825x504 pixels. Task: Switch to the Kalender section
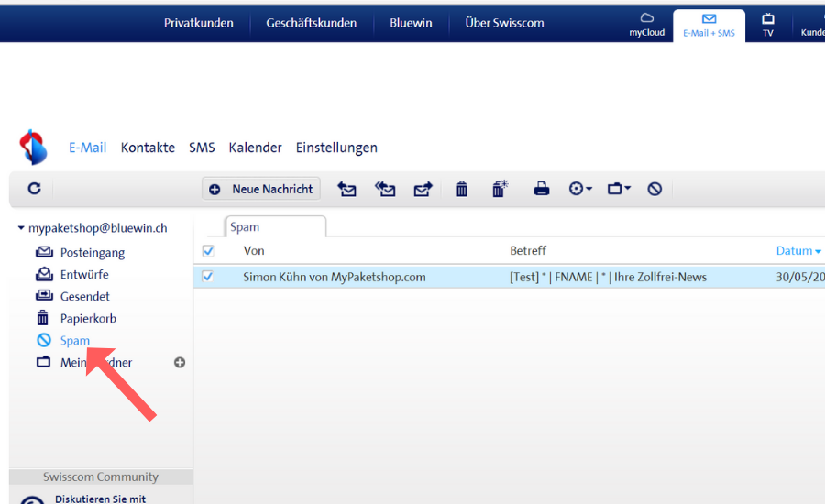point(255,148)
